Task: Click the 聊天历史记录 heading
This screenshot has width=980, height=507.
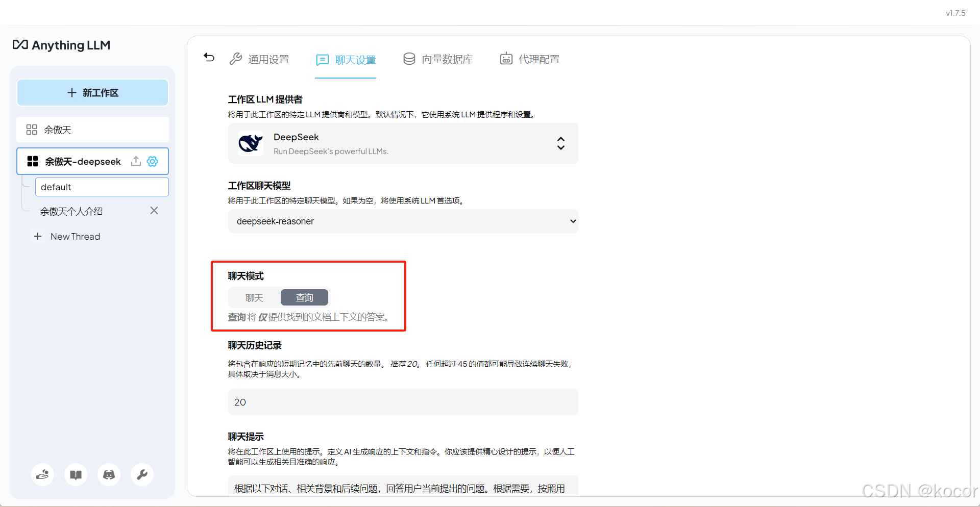Action: click(255, 345)
